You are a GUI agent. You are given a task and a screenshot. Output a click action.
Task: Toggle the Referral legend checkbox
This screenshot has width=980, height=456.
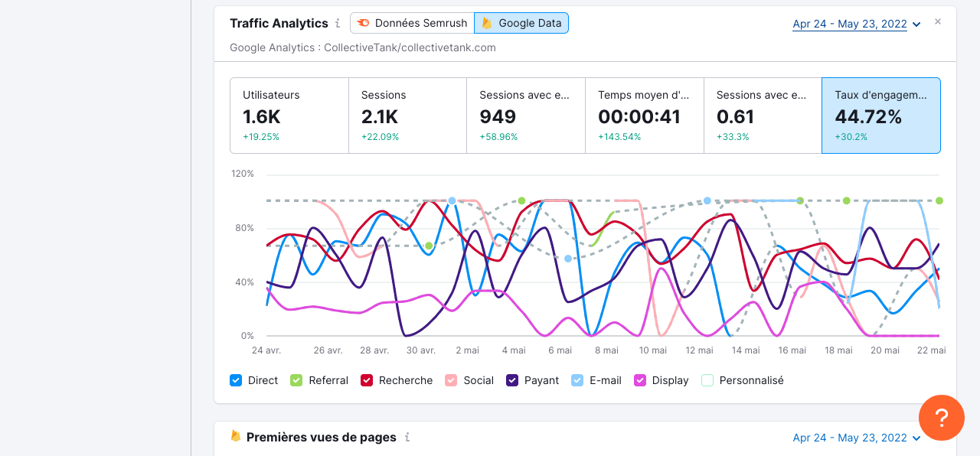pos(296,380)
